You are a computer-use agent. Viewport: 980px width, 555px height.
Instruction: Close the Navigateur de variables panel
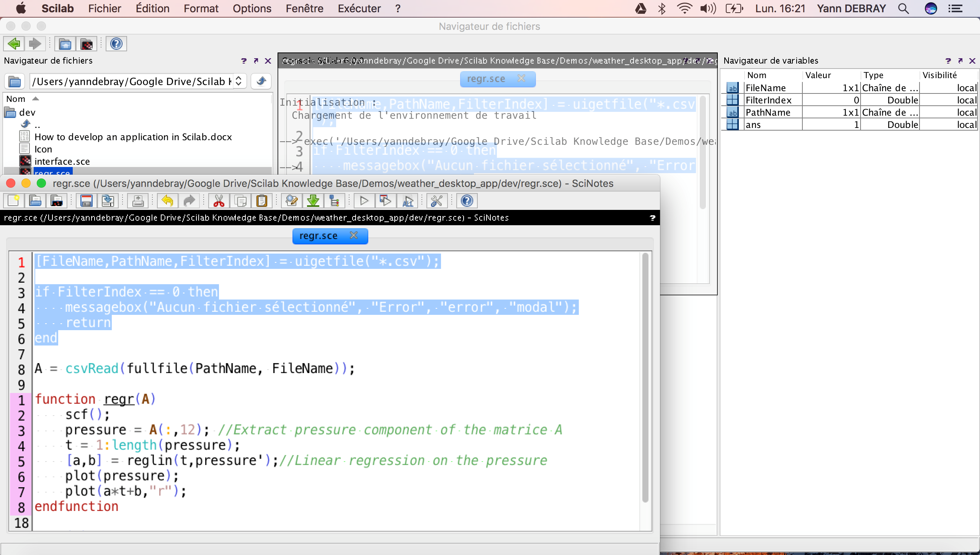click(x=972, y=61)
